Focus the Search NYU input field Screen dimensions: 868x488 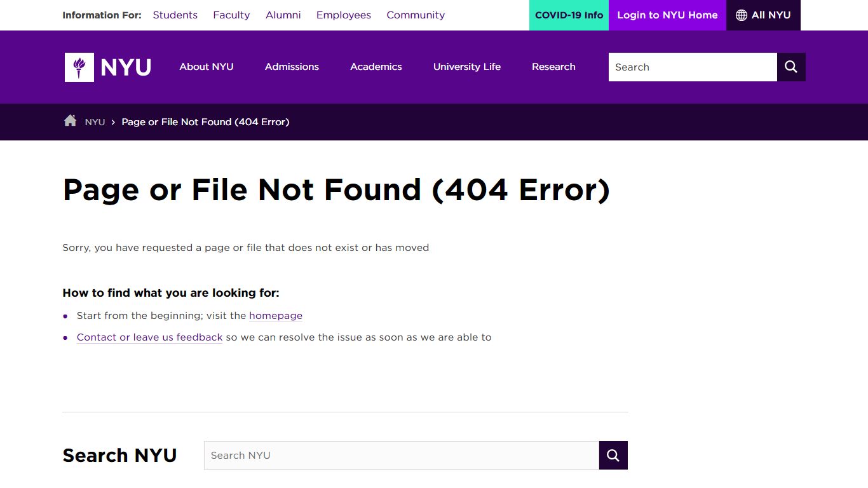click(x=402, y=455)
